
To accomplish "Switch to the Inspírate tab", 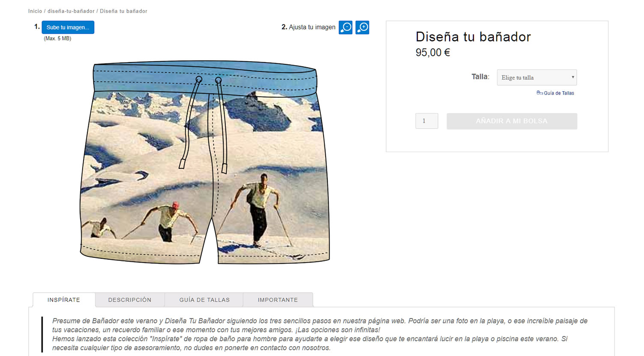I will click(64, 300).
